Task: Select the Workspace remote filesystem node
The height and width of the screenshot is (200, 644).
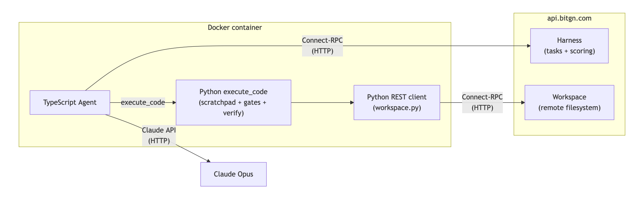Action: point(569,102)
